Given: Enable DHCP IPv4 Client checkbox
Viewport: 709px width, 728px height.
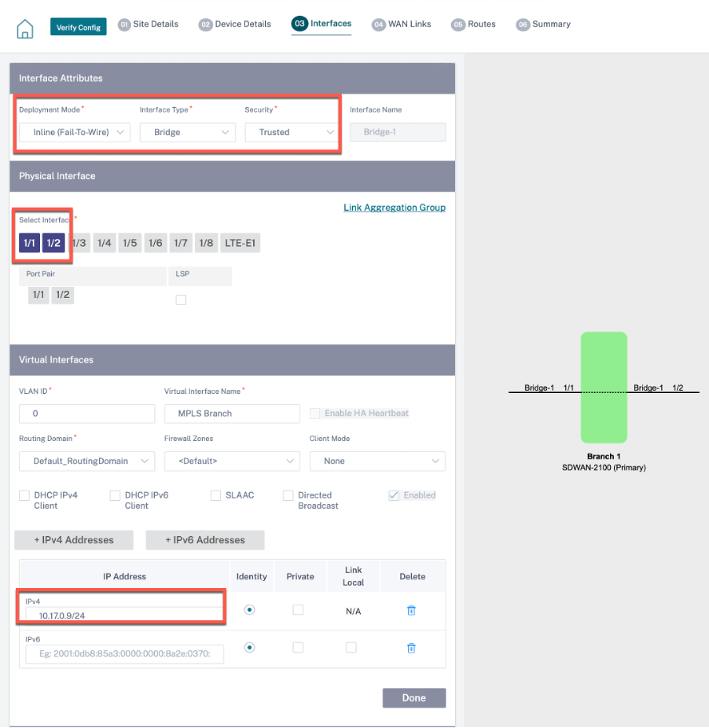Looking at the screenshot, I should click(x=24, y=495).
